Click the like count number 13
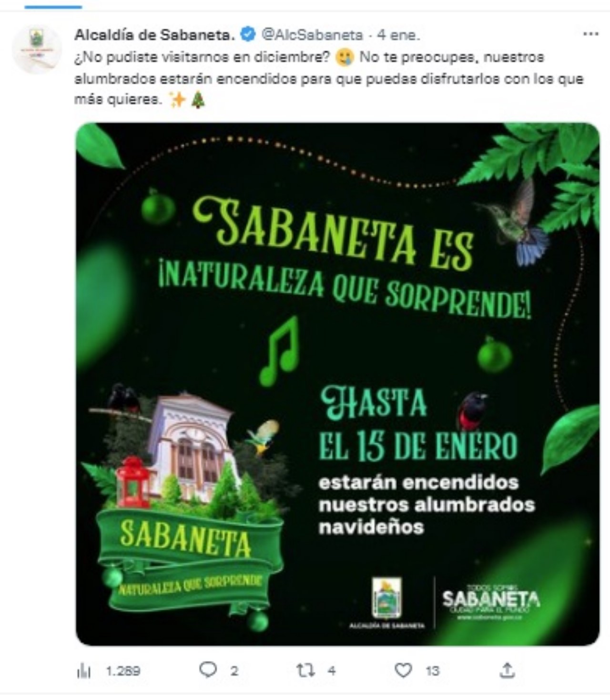 [432, 671]
